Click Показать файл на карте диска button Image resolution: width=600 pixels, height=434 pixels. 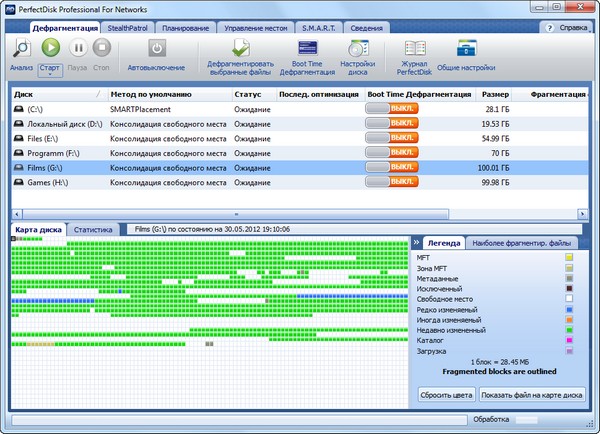tap(532, 393)
